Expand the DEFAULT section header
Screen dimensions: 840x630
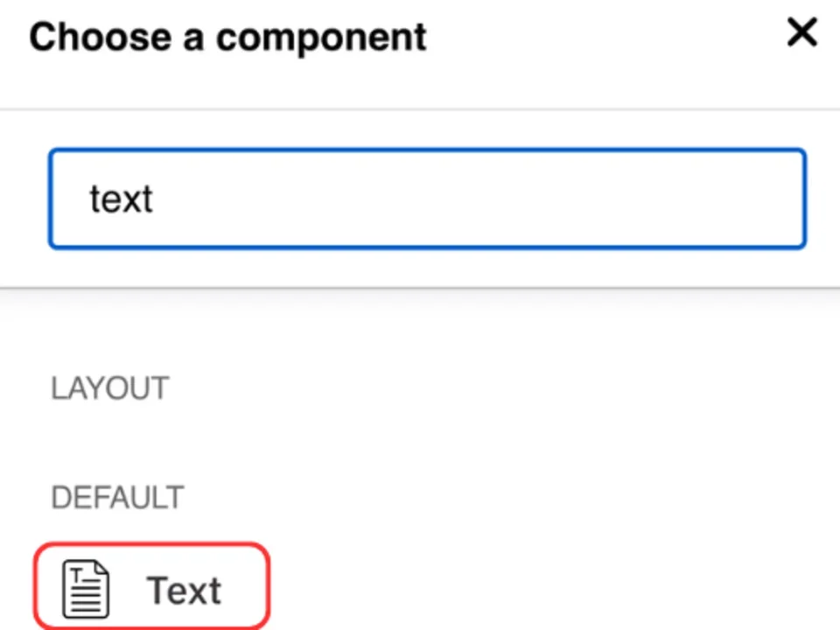click(117, 497)
